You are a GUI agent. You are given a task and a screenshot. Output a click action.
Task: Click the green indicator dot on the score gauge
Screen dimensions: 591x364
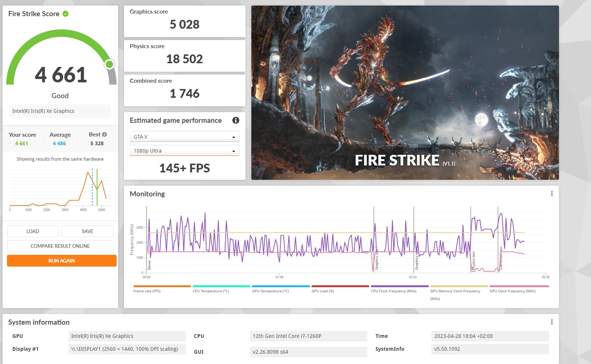point(109,64)
